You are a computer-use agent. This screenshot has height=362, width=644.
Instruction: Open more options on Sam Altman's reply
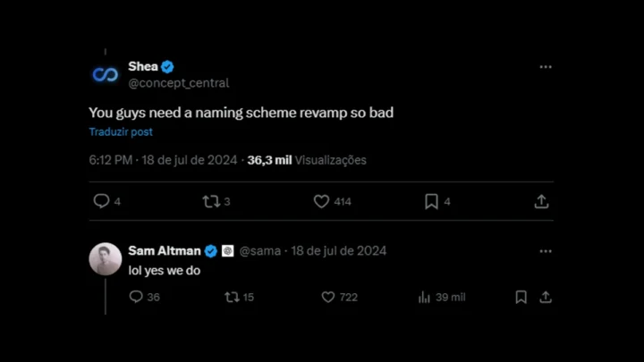pos(546,251)
